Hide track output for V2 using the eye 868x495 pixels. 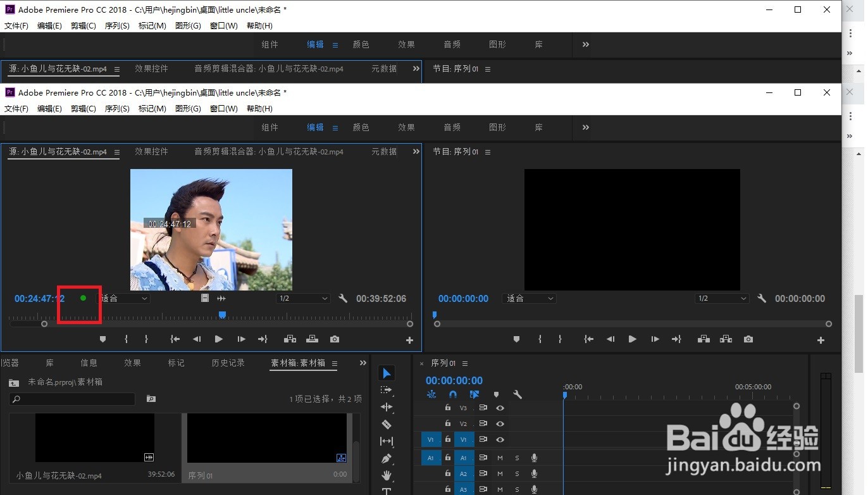[500, 423]
